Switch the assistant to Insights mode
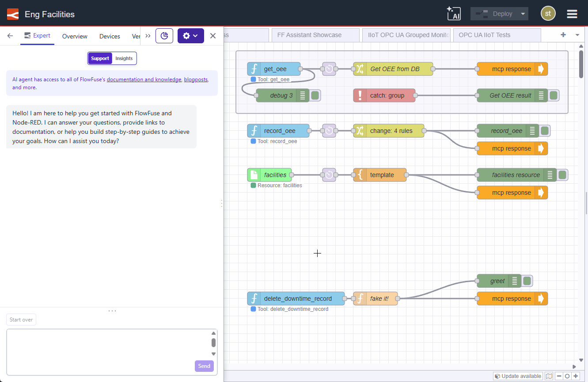Viewport: 588px width, 382px height. point(124,58)
